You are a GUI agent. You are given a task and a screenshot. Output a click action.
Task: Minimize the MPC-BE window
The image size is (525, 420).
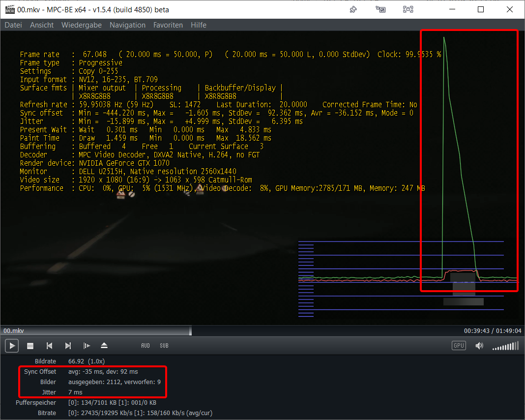tap(452, 9)
